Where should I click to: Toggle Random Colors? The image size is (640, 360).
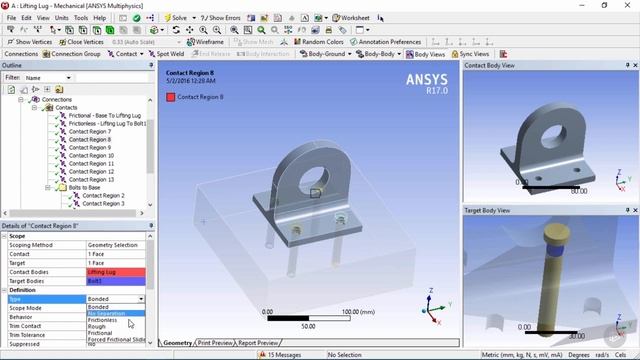coord(319,42)
